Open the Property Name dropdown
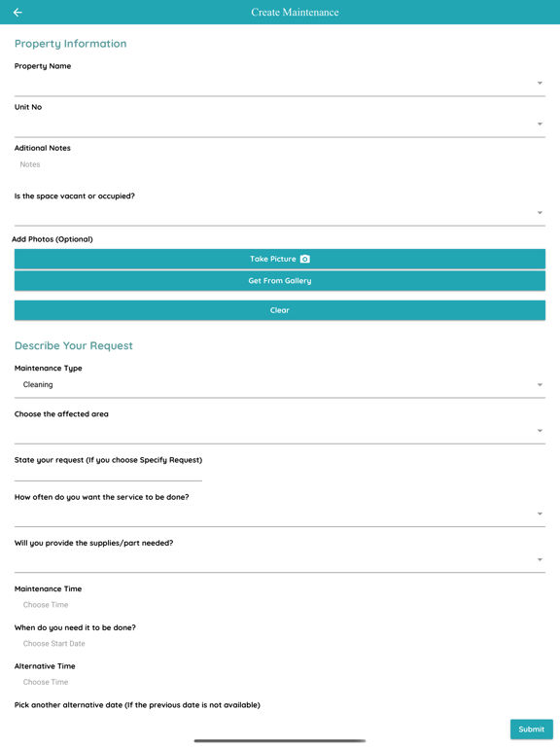The width and height of the screenshot is (560, 747). click(280, 84)
